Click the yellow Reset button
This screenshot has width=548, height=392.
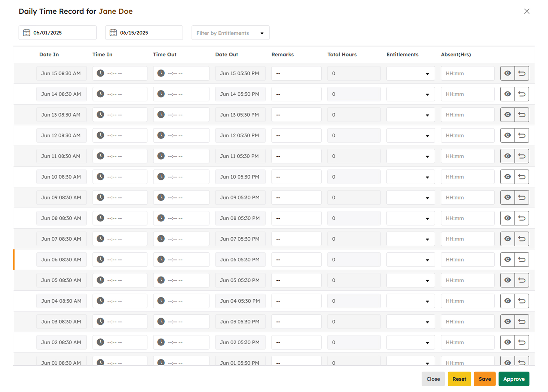click(x=459, y=379)
